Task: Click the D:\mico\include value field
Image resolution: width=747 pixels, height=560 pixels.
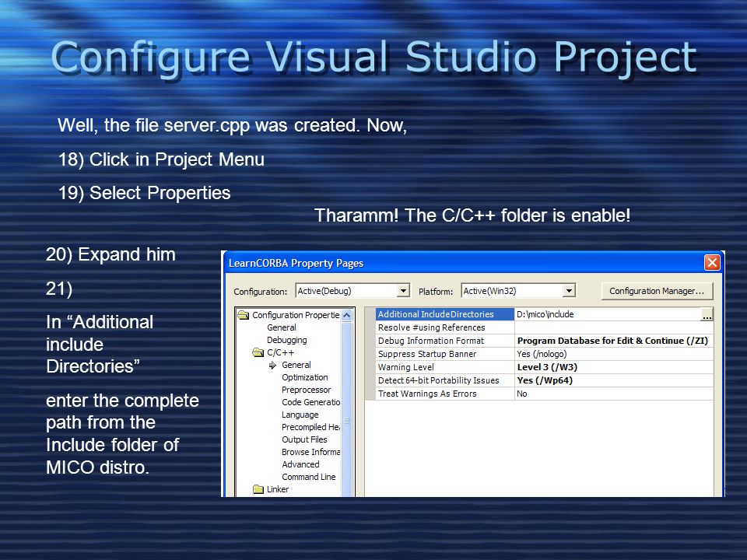Action: pos(608,314)
